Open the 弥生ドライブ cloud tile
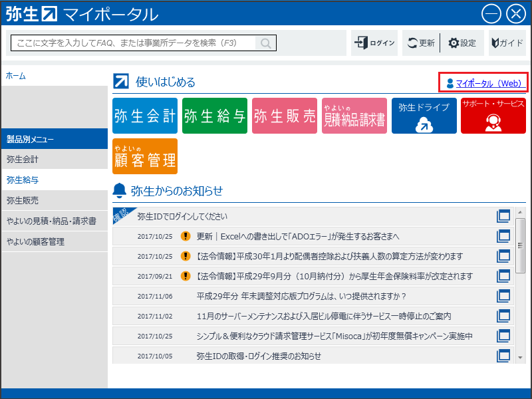532x399 pixels. (x=424, y=116)
